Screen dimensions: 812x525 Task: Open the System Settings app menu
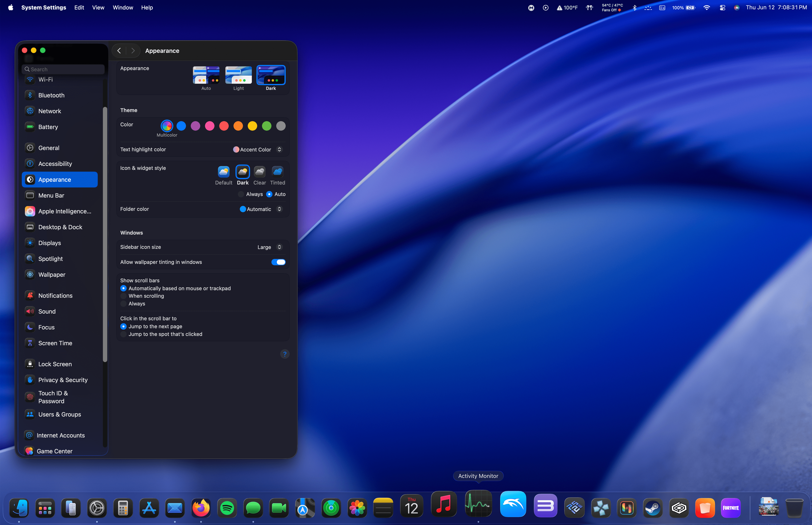44,8
